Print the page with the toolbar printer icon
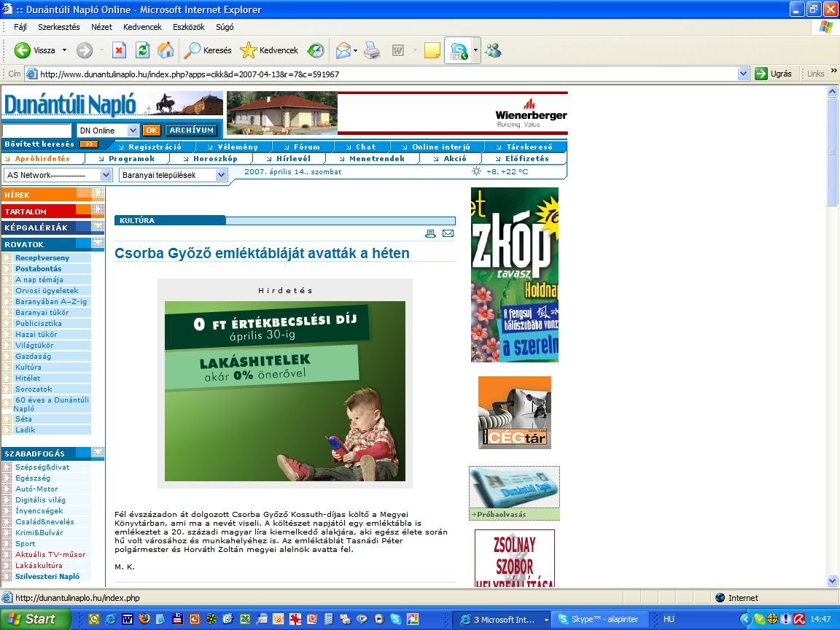 (x=372, y=50)
